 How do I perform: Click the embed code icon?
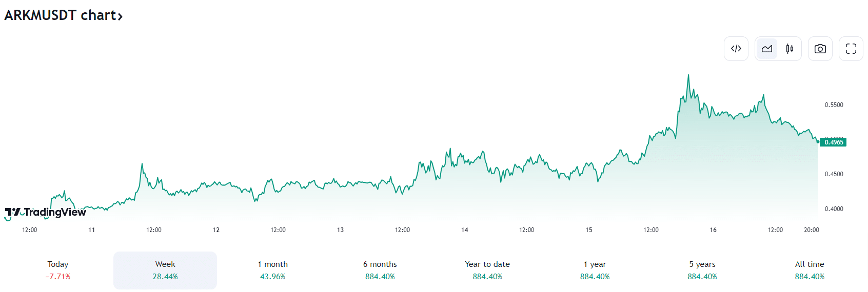[736, 49]
